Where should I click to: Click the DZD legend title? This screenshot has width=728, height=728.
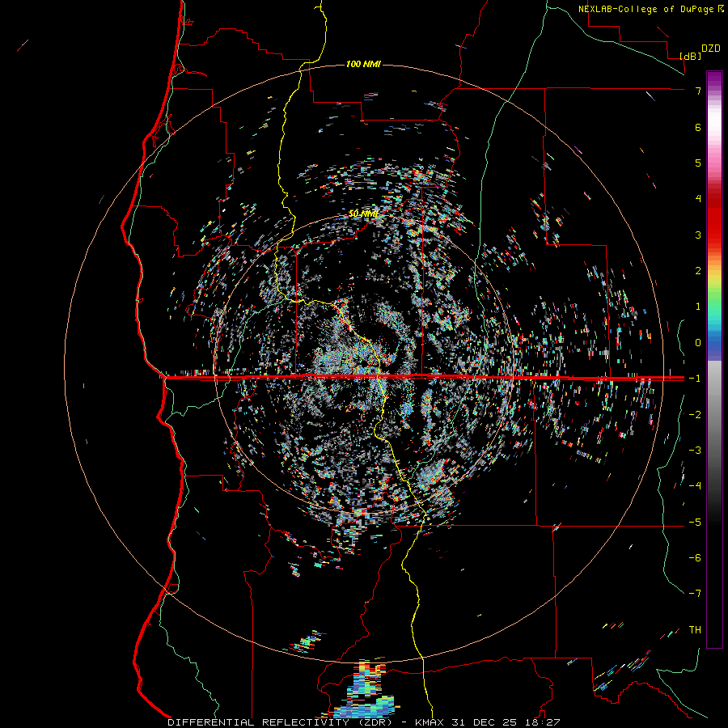pos(711,49)
